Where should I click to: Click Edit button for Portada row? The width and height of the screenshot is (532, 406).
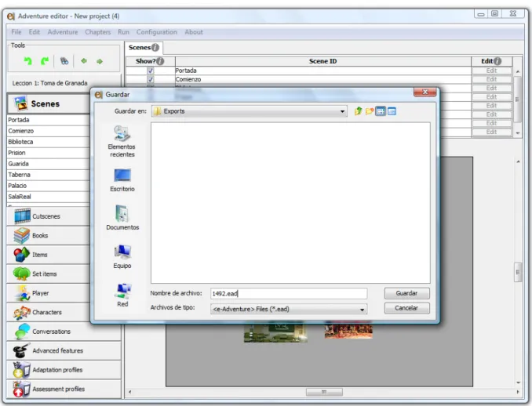pos(492,71)
